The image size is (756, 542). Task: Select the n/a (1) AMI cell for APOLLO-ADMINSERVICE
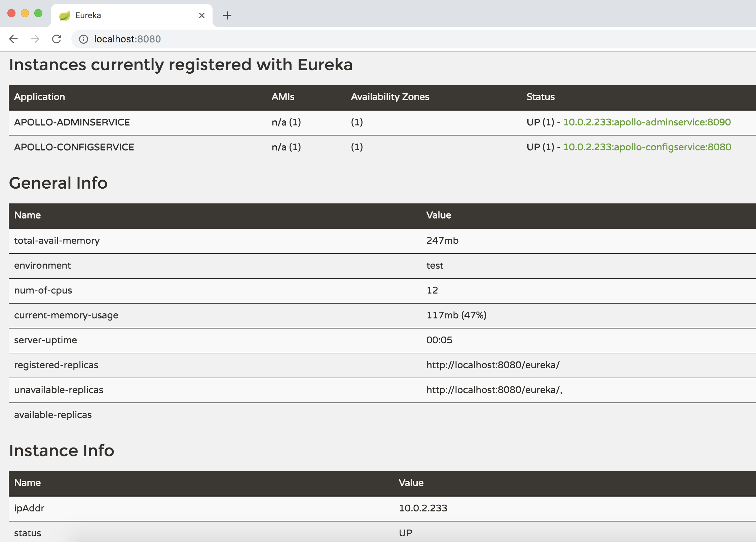(286, 122)
